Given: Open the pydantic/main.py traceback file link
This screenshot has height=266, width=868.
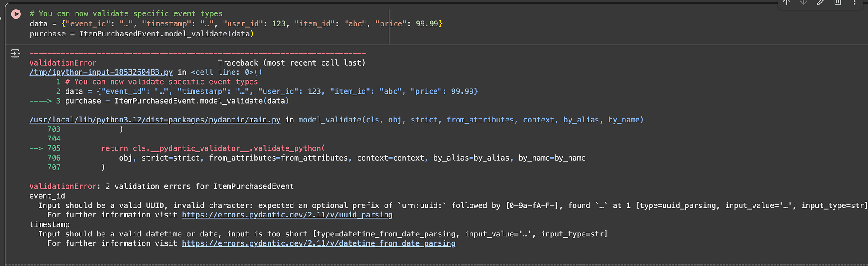Looking at the screenshot, I should tap(155, 120).
